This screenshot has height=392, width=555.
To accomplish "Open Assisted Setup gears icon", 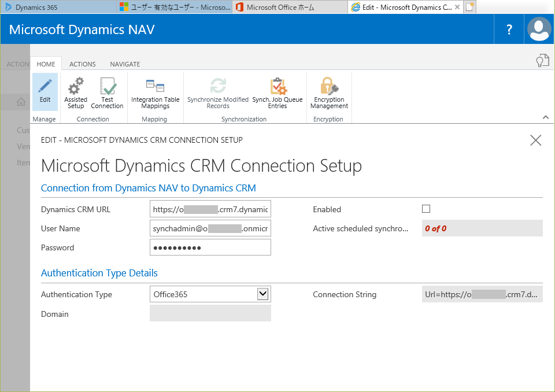I will coord(76,86).
